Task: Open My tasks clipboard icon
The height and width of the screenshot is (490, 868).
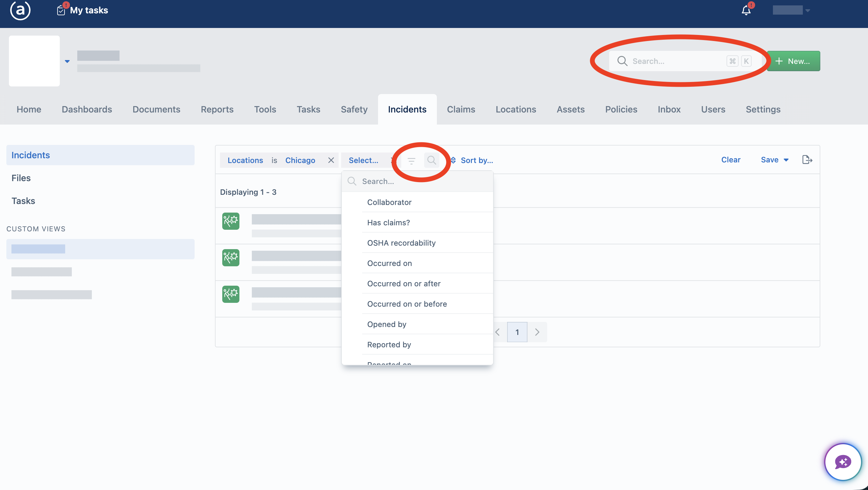Action: click(61, 10)
